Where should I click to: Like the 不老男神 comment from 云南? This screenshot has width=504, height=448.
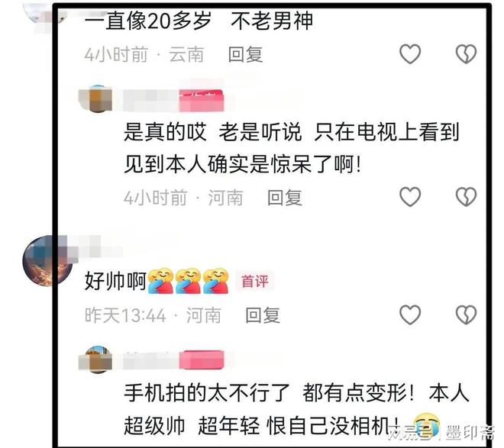pyautogui.click(x=410, y=53)
